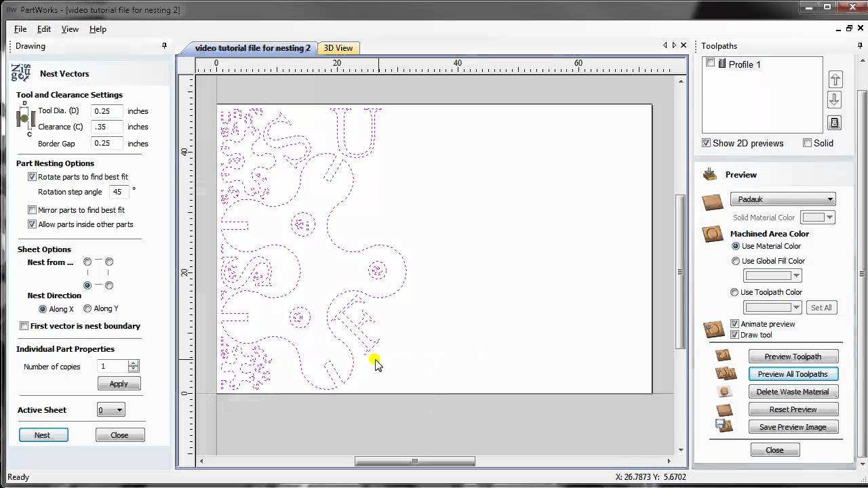Click the Machined Area Color icon

tap(713, 235)
